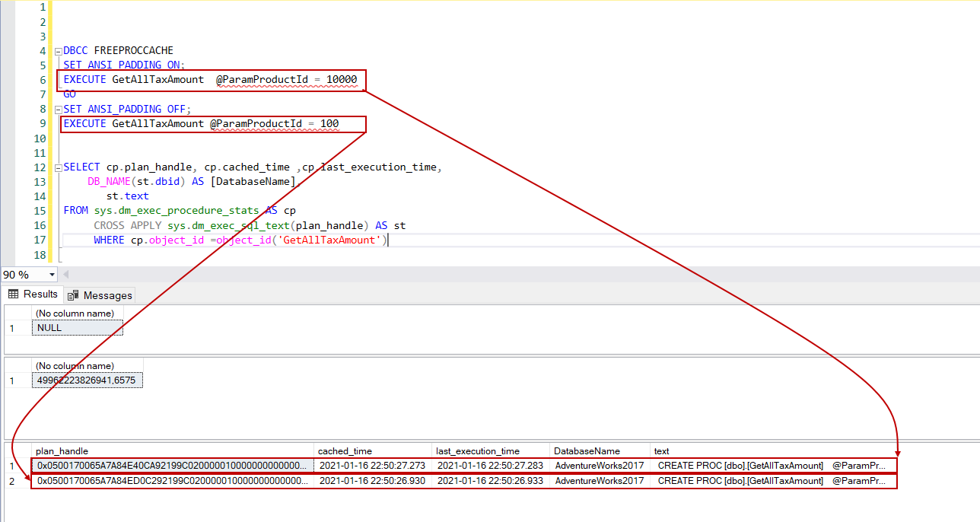
Task: Collapse the DBCC FREEPROCCACHE code block
Action: click(x=58, y=51)
